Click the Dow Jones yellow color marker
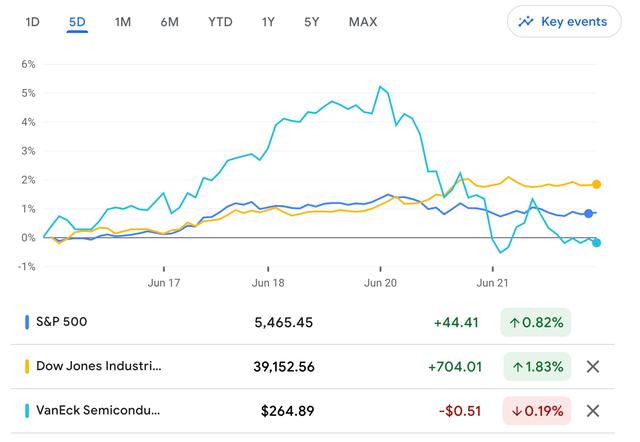640x442 pixels. coord(27,366)
